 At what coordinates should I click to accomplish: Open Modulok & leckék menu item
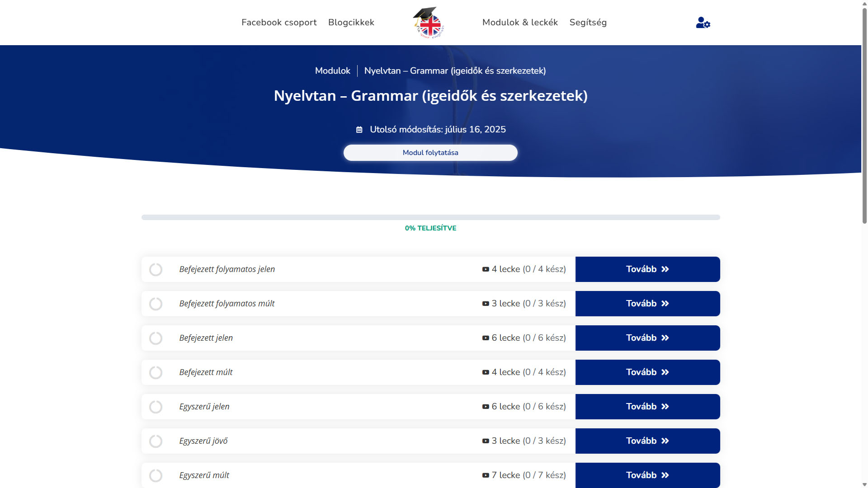click(x=520, y=23)
